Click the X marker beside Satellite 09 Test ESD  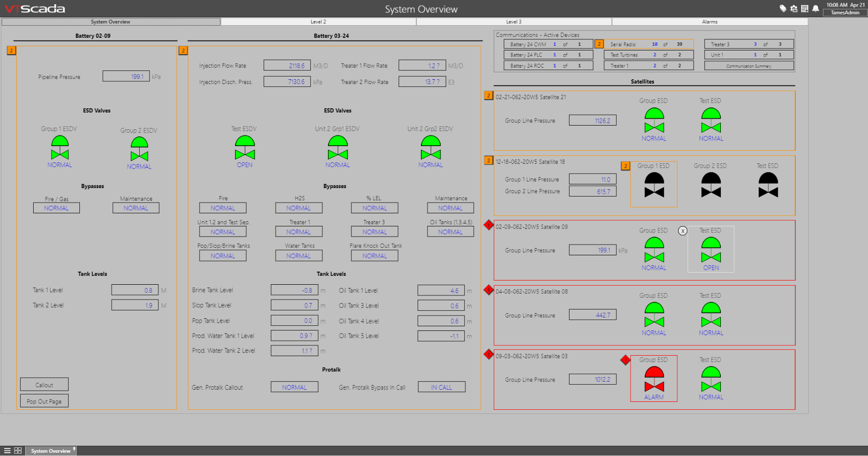tap(683, 231)
